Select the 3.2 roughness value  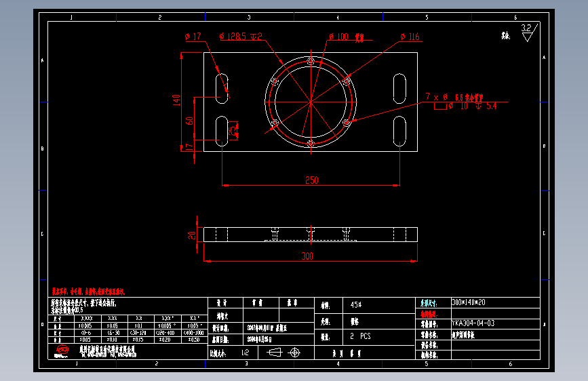[x=526, y=28]
